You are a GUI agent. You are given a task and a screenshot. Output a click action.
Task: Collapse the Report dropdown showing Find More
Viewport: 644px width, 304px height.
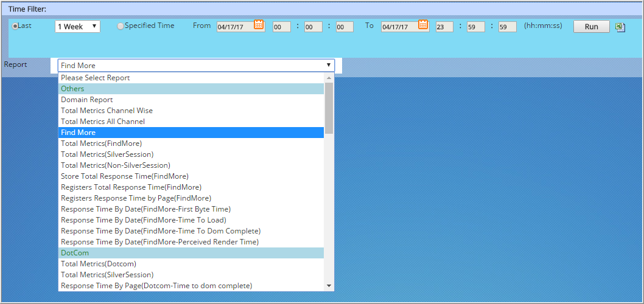(197, 66)
